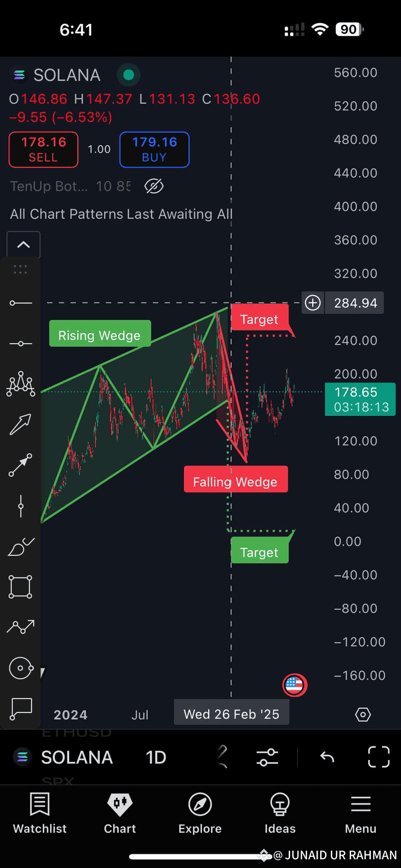Tap the SOLANA chart title text

pos(67,75)
